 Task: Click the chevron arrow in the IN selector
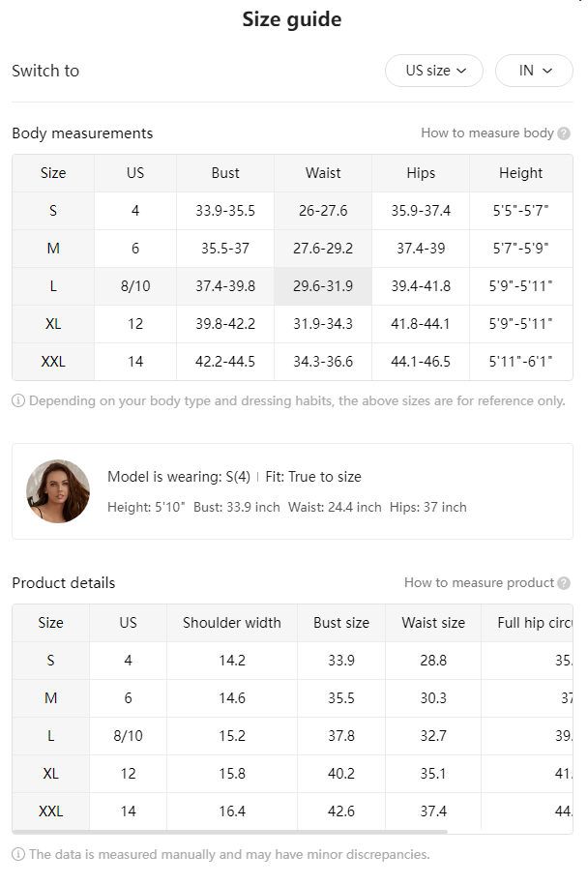(547, 71)
